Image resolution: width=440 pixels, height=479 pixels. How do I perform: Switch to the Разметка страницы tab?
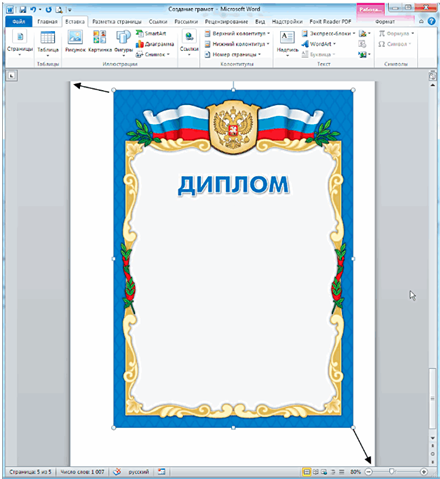click(x=117, y=22)
